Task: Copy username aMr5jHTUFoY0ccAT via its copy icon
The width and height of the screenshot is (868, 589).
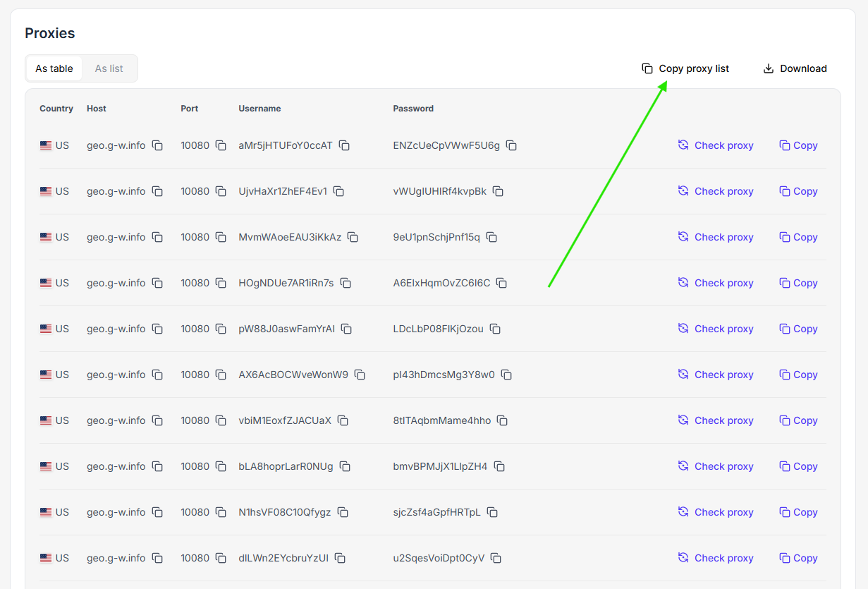Action: click(344, 145)
